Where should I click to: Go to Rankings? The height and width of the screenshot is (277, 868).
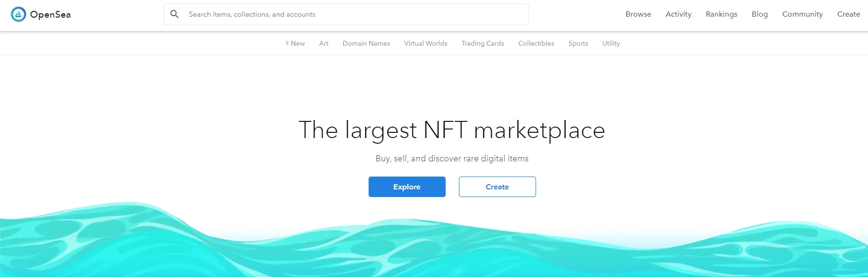722,14
